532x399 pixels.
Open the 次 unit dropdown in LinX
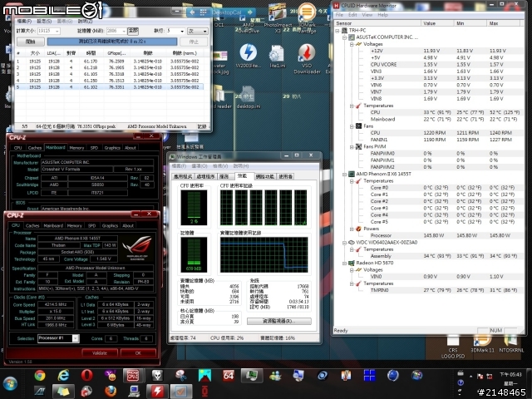[x=198, y=31]
